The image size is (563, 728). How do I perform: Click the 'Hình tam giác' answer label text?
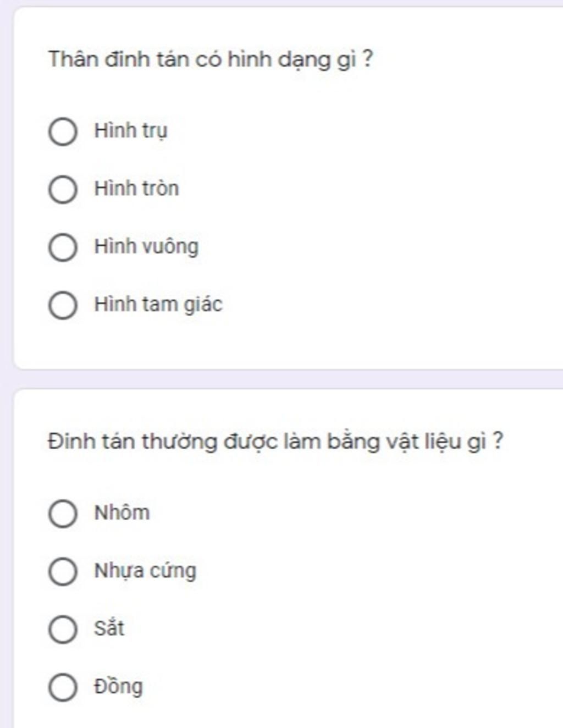pos(158,305)
